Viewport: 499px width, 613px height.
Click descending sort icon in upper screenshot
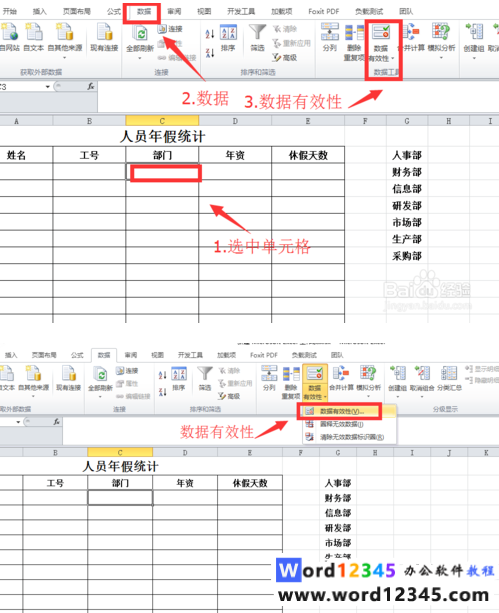click(x=210, y=52)
